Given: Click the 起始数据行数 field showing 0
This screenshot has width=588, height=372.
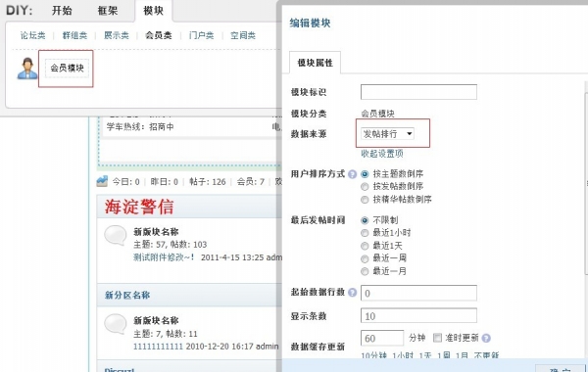Looking at the screenshot, I should click(x=418, y=293).
